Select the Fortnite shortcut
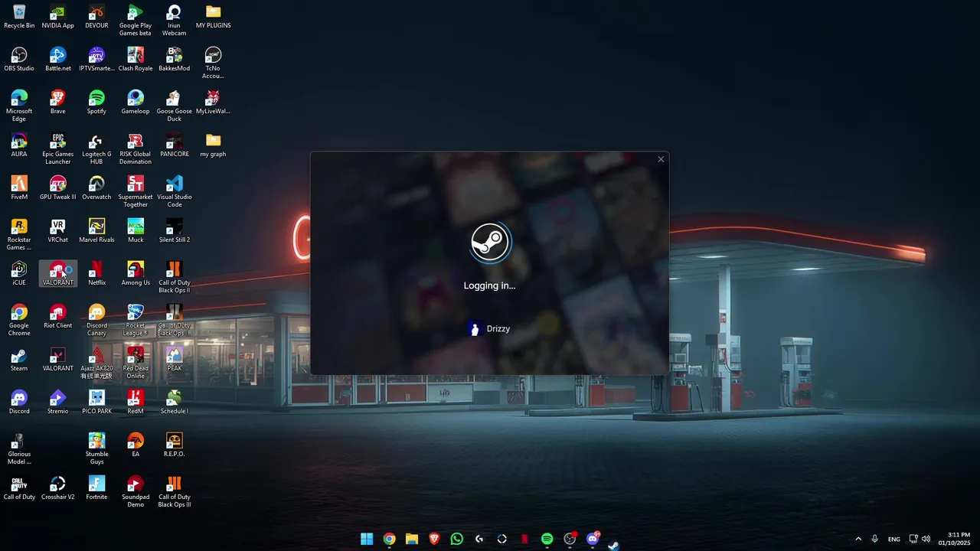This screenshot has height=551, width=980. coord(96,488)
